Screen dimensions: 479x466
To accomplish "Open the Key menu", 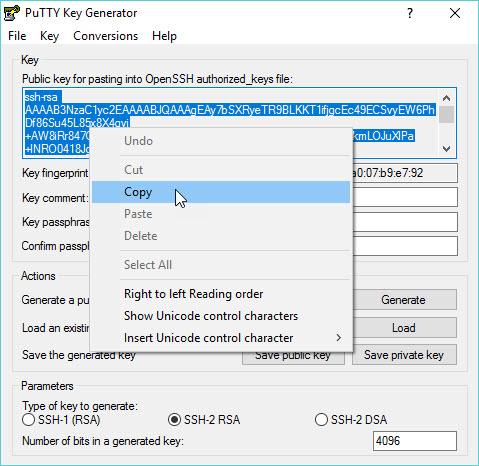I will click(x=49, y=36).
